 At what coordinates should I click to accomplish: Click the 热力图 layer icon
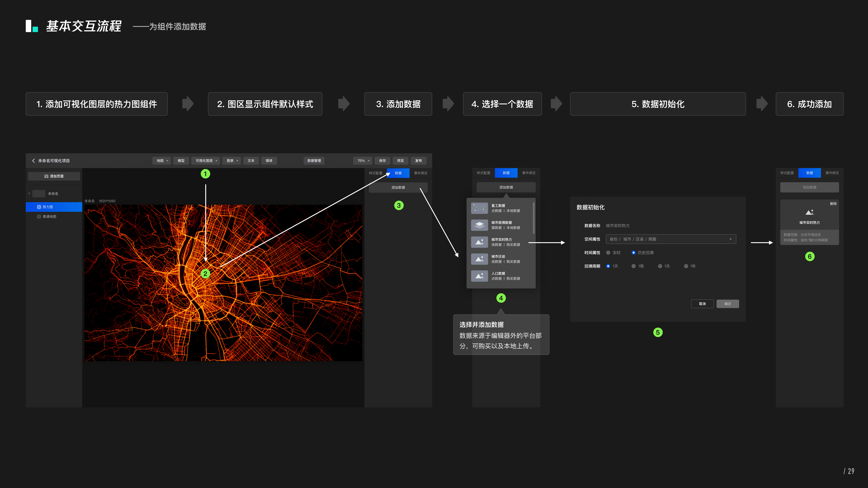point(39,207)
